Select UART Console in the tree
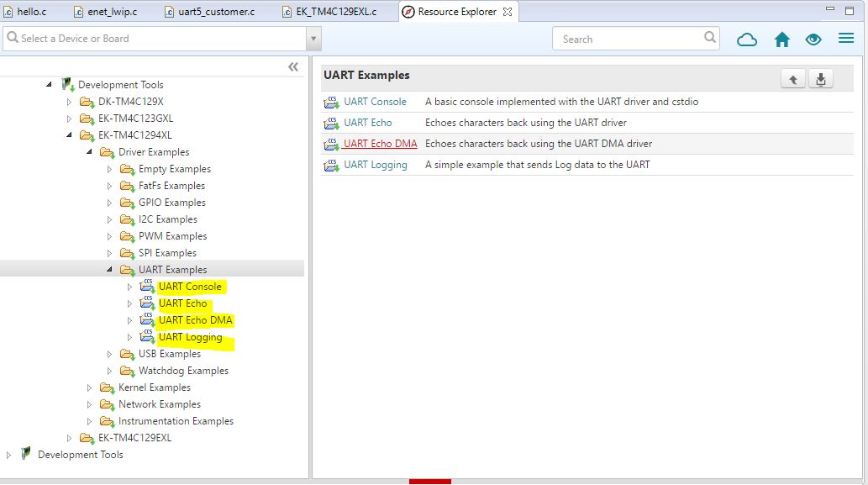Screen dimensions: 868x485 click(x=190, y=287)
